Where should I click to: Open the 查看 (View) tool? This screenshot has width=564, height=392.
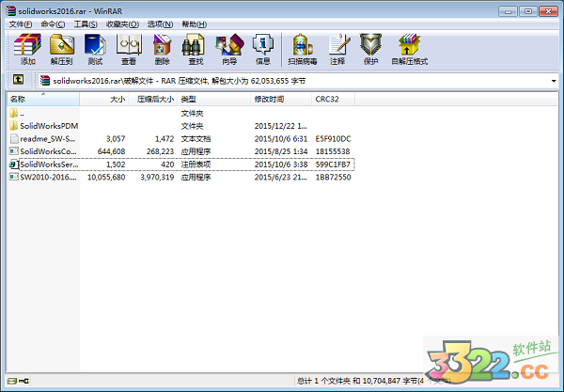(129, 49)
